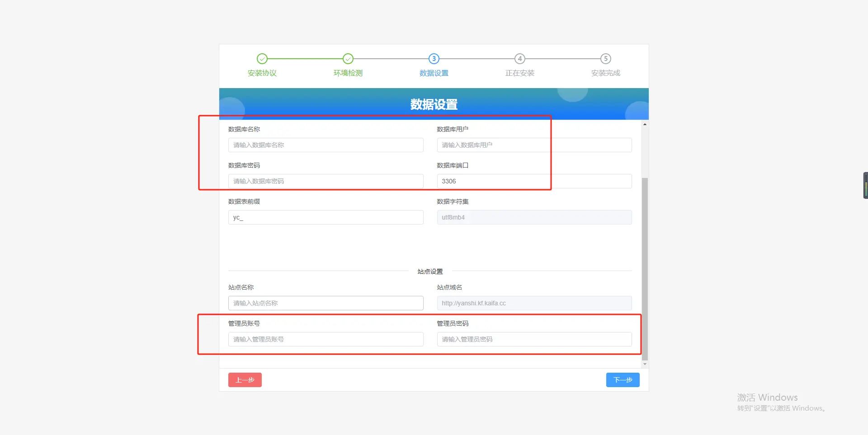Focus the 管理员账号 input field
Viewport: 868px width, 435px height.
[326, 339]
